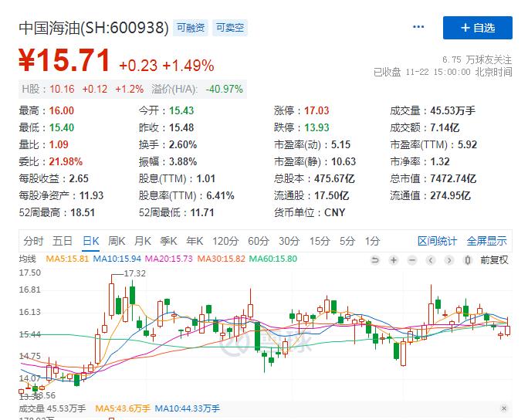Click the chart reset/undo arrow icon
This screenshot has width=528, height=420.
375,260
